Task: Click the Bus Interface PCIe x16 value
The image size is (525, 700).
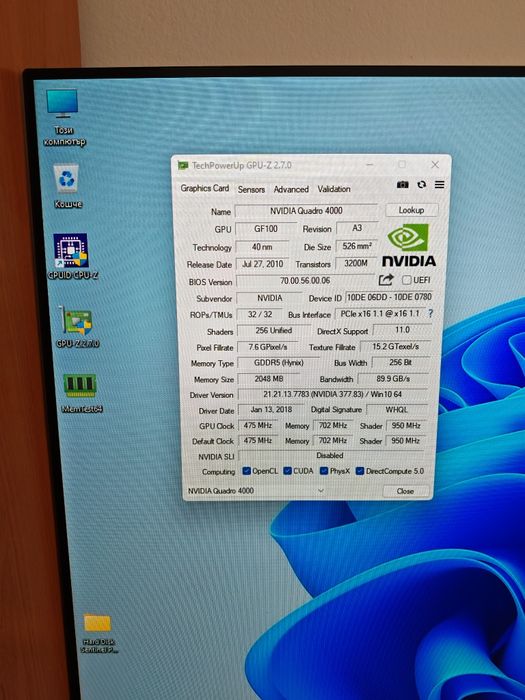Action: tap(380, 314)
